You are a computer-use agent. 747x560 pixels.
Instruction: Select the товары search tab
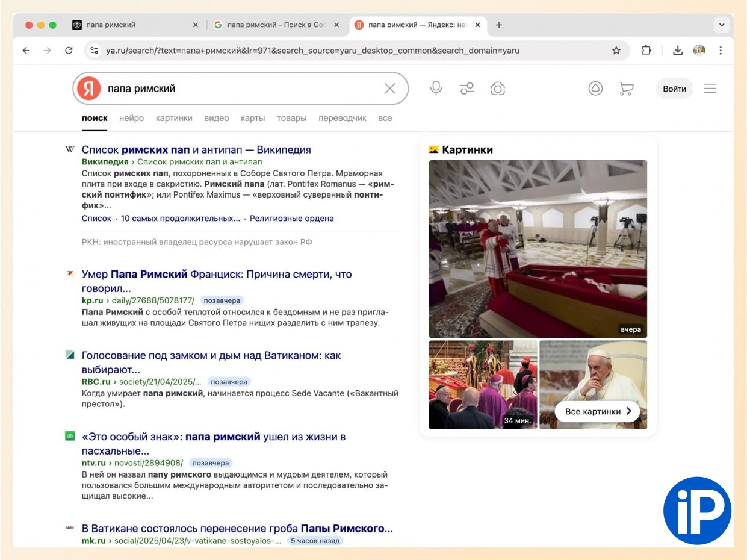click(x=291, y=118)
